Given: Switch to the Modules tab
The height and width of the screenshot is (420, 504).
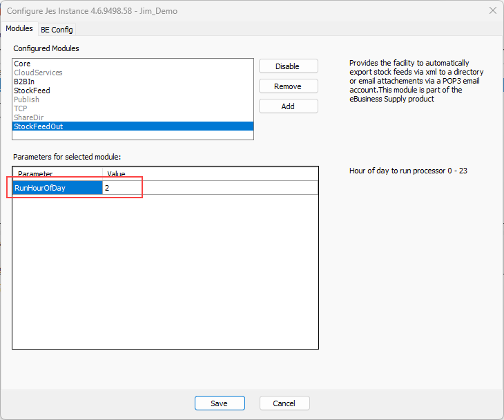Looking at the screenshot, I should (19, 29).
